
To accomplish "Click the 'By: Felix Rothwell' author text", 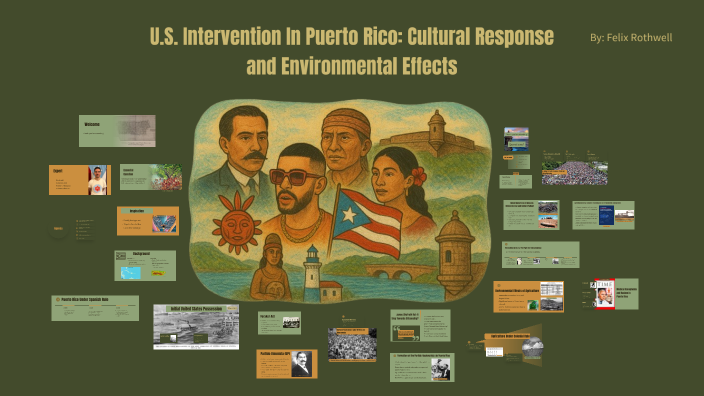I will click(x=631, y=38).
